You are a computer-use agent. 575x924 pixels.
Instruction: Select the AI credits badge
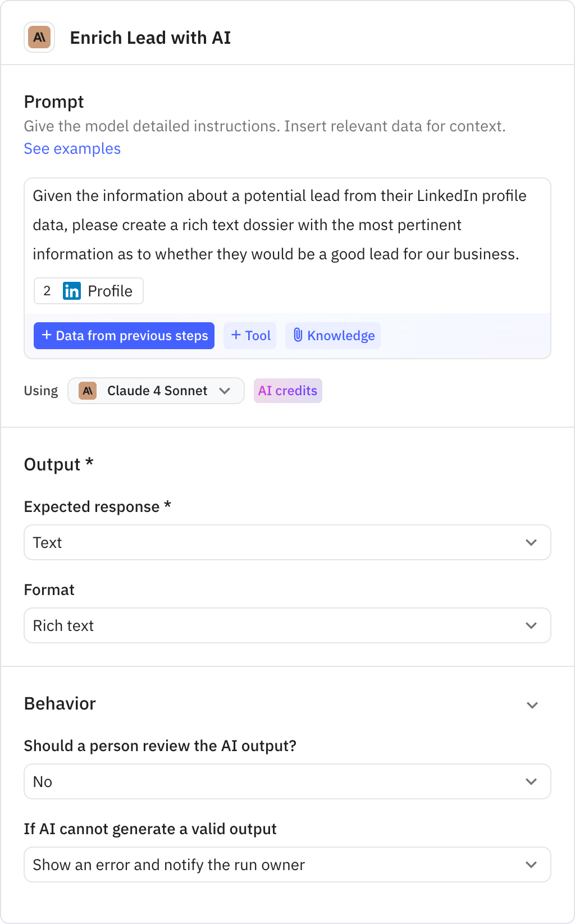click(x=287, y=391)
